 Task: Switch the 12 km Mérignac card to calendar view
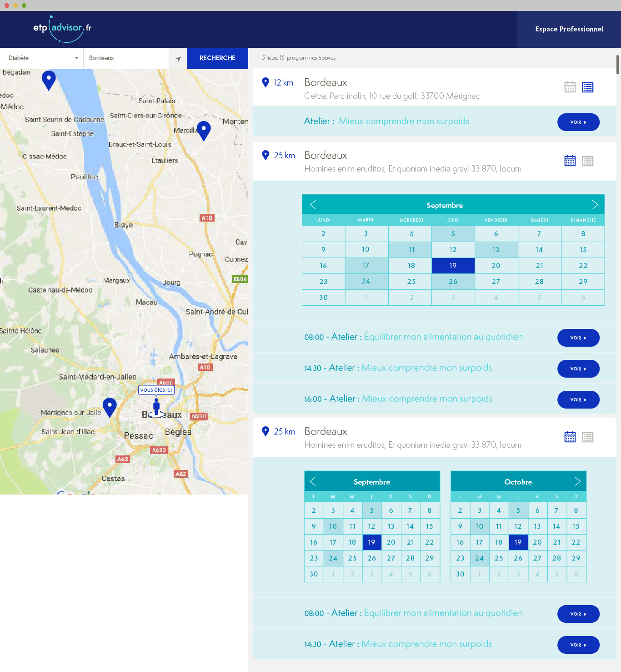[x=570, y=87]
